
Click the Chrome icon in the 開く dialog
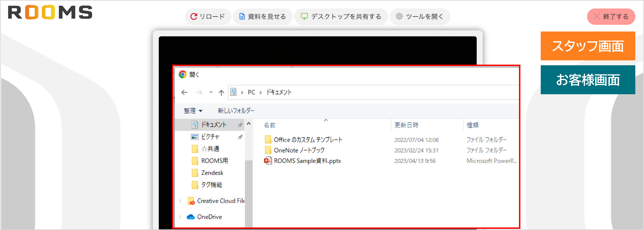[183, 75]
